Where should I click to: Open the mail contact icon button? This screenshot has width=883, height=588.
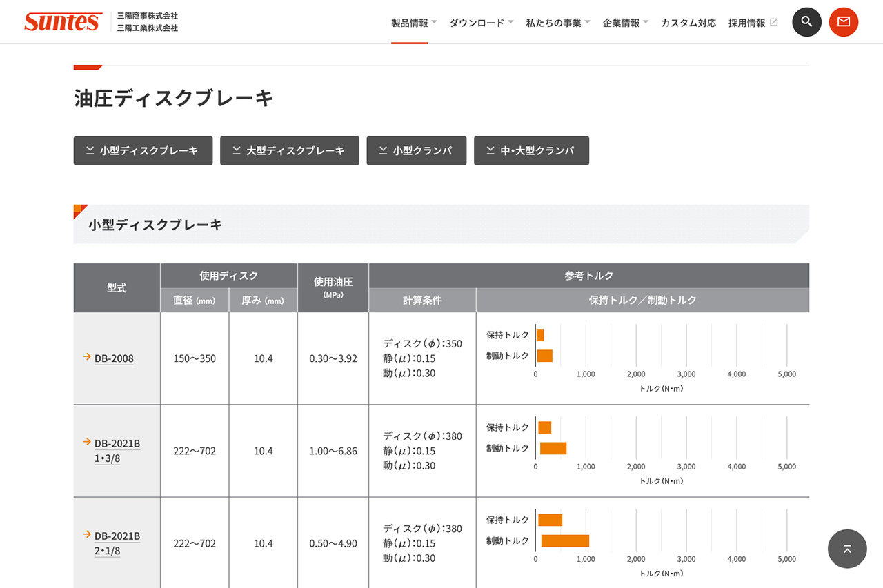[x=844, y=22]
